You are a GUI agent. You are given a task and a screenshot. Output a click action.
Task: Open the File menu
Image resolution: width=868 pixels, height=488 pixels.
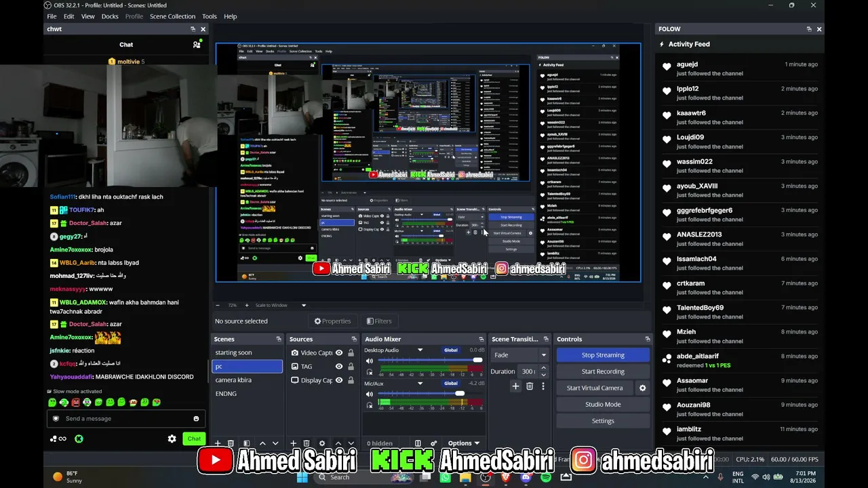point(52,16)
